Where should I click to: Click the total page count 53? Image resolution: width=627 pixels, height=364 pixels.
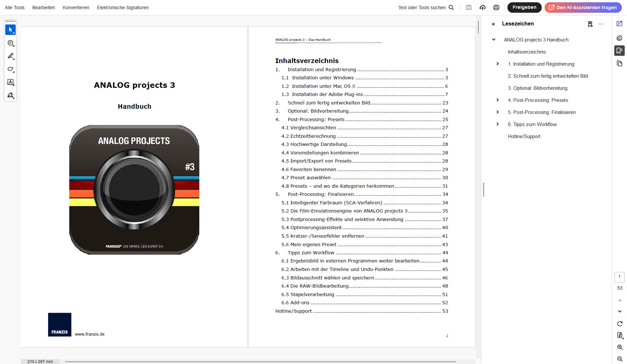pos(619,288)
